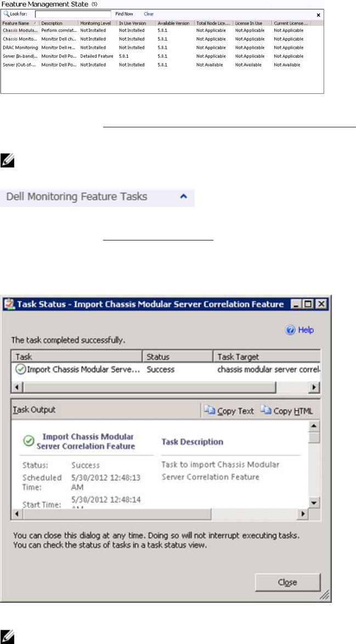Click the Task Status dialog title icon
The image size is (356, 644).
pyautogui.click(x=9, y=304)
